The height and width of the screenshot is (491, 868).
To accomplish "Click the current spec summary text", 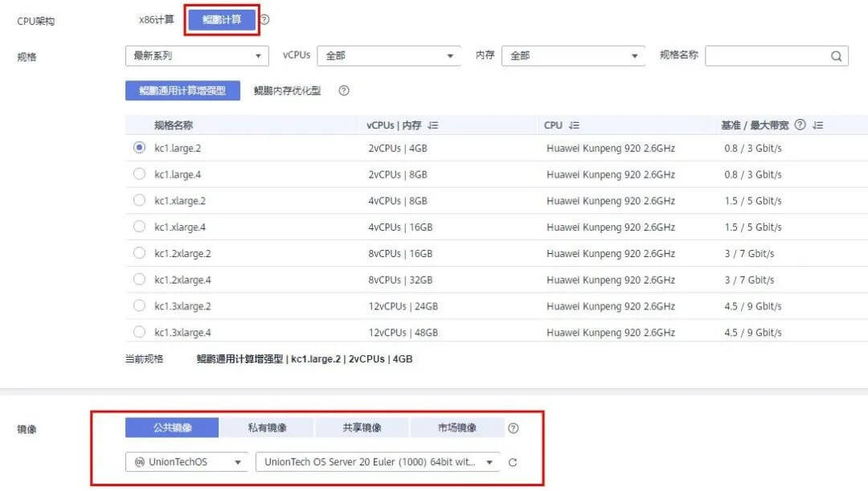I will coord(305,359).
